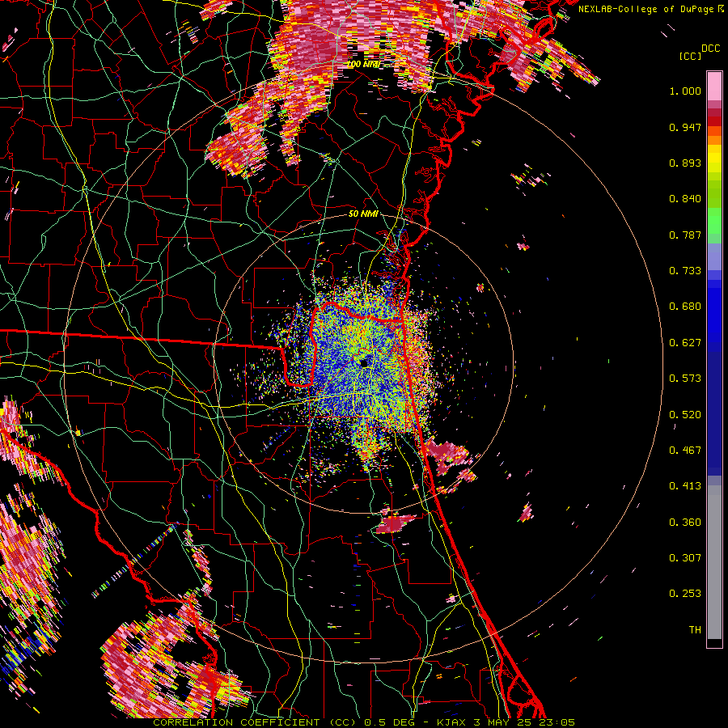The height and width of the screenshot is (728, 728).
Task: Click the TH threshold label
Action: pyautogui.click(x=695, y=630)
